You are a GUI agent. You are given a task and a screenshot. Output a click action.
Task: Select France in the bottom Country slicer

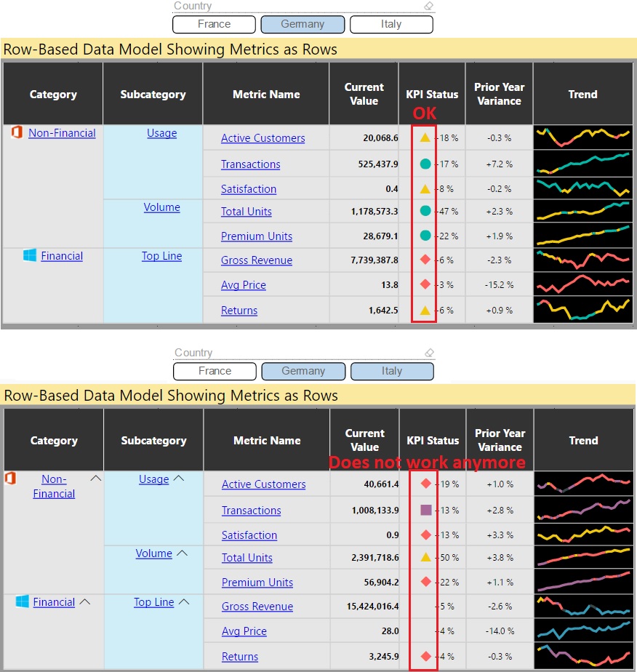[215, 371]
